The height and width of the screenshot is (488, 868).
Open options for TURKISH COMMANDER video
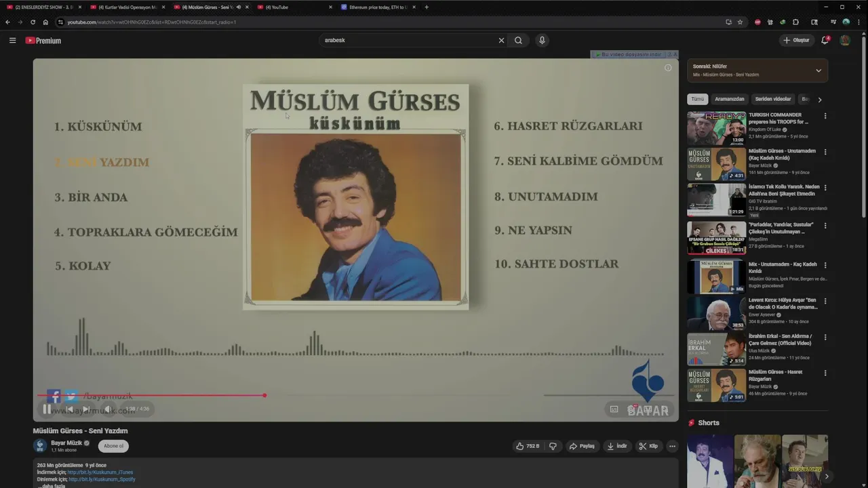point(825,116)
